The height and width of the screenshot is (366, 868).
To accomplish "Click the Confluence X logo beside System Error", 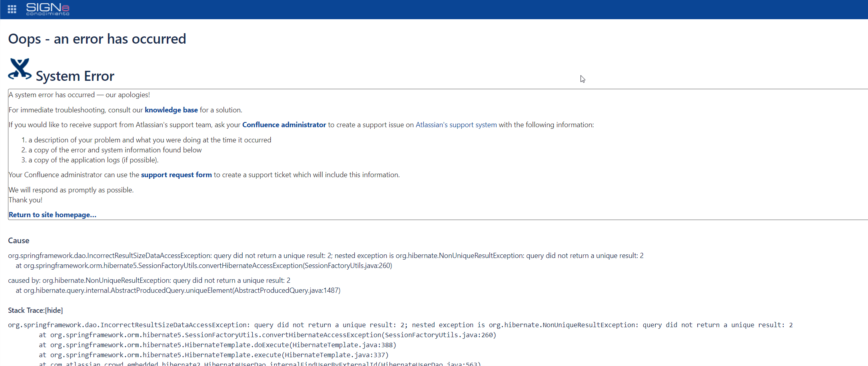I will [20, 69].
